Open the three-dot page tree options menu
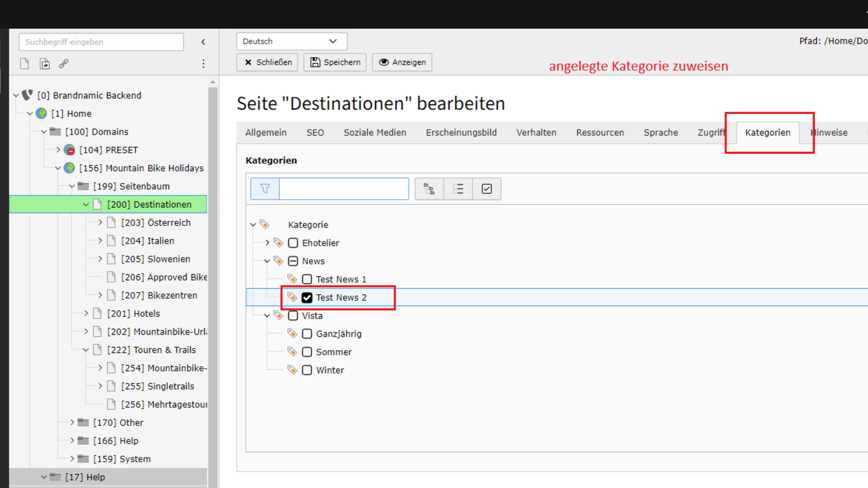This screenshot has width=868, height=488. pos(203,64)
